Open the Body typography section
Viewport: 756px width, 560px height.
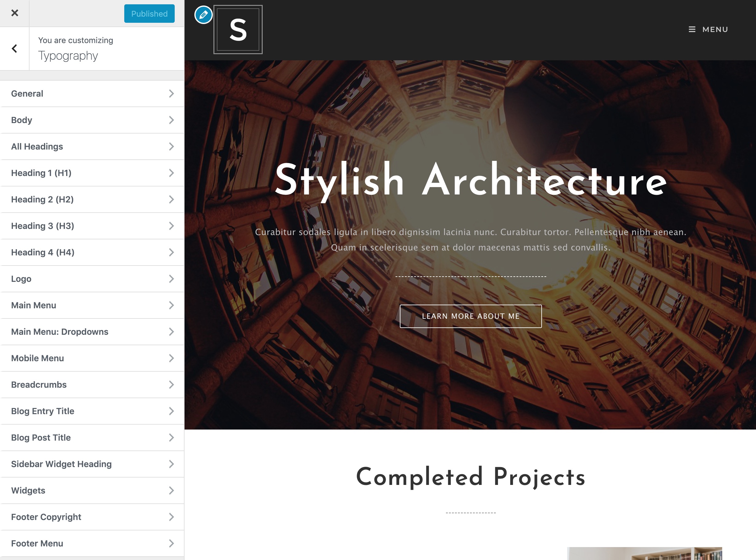point(92,120)
